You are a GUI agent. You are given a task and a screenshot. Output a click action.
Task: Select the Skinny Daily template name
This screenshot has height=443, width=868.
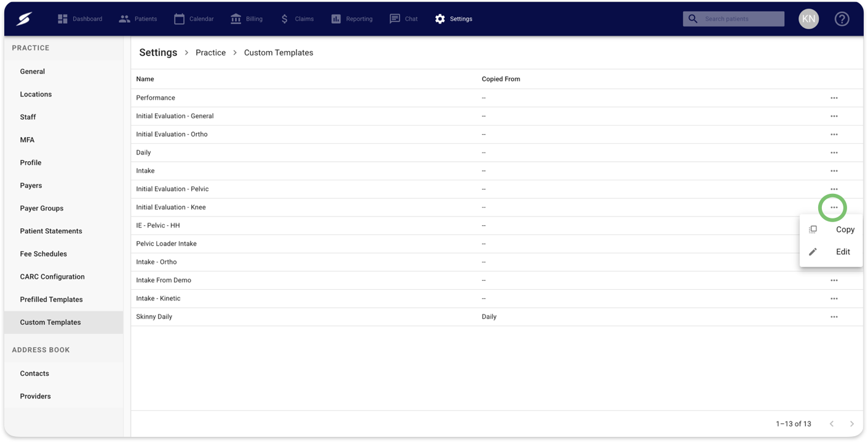(x=154, y=317)
